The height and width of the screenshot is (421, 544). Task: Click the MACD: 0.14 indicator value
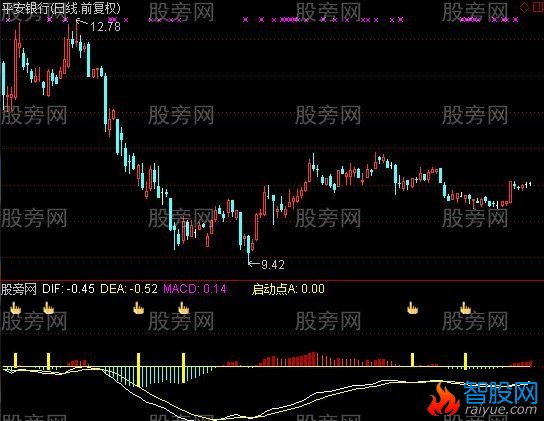click(x=195, y=289)
